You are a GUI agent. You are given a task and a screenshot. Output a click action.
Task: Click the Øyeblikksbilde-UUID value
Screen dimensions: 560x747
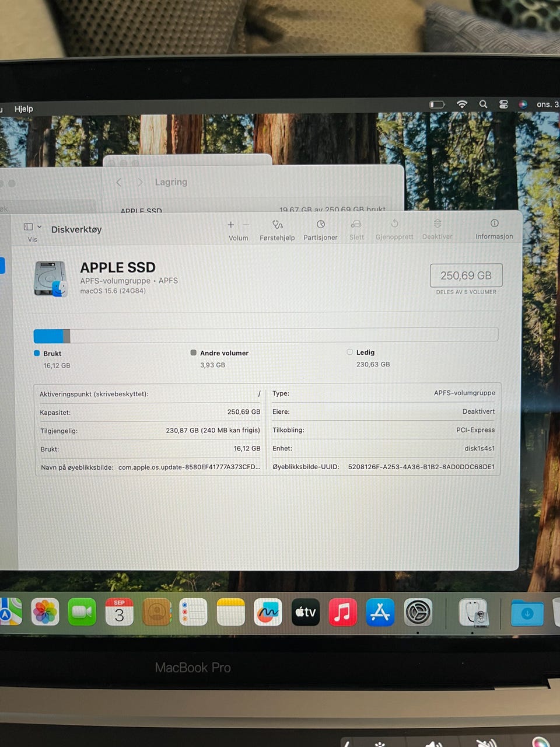[421, 467]
